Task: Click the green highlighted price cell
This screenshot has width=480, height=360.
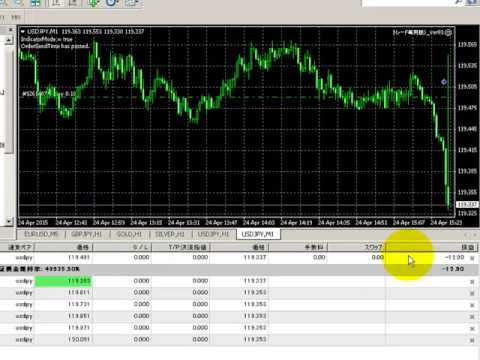Action: coord(63,281)
